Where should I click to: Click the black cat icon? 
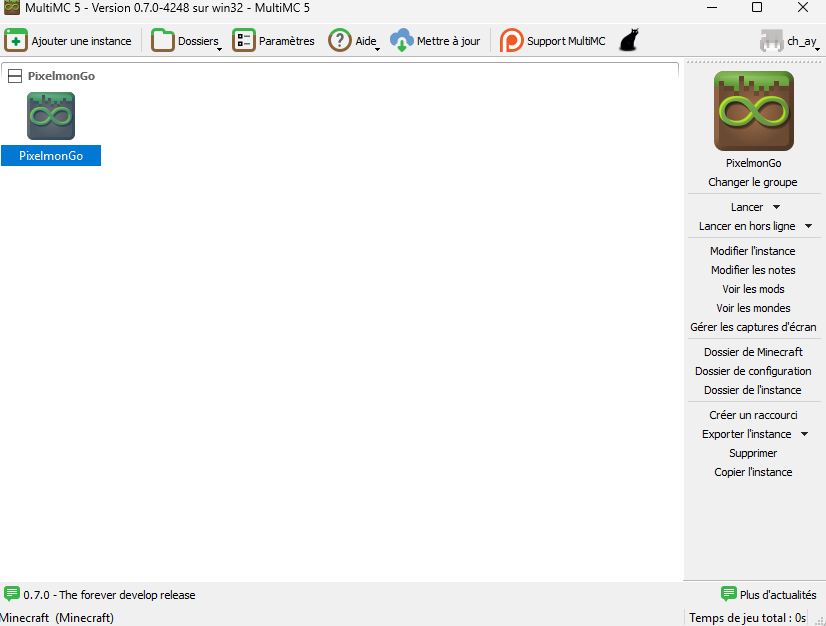pos(628,41)
